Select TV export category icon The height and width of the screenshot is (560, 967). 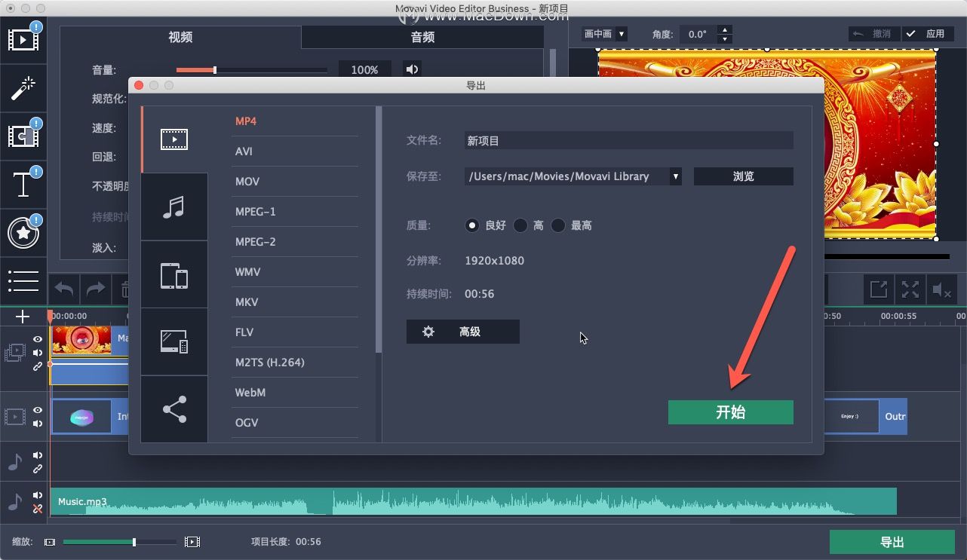[x=174, y=342]
